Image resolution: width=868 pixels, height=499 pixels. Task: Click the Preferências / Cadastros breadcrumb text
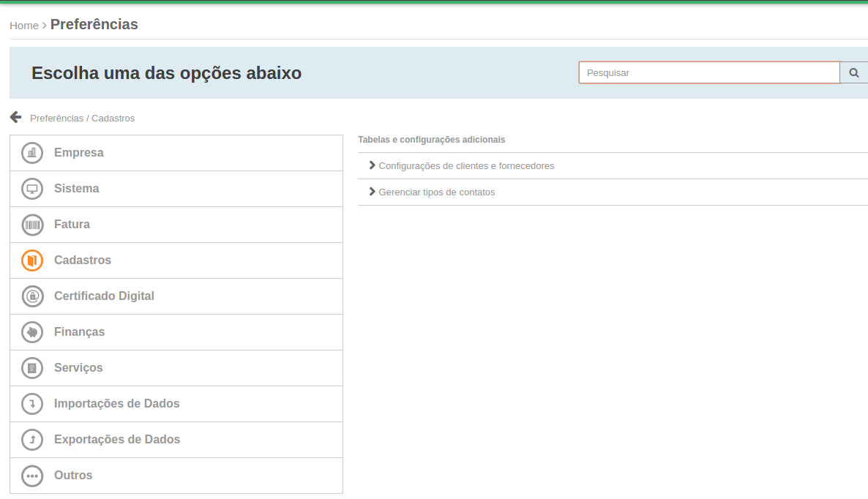(83, 119)
